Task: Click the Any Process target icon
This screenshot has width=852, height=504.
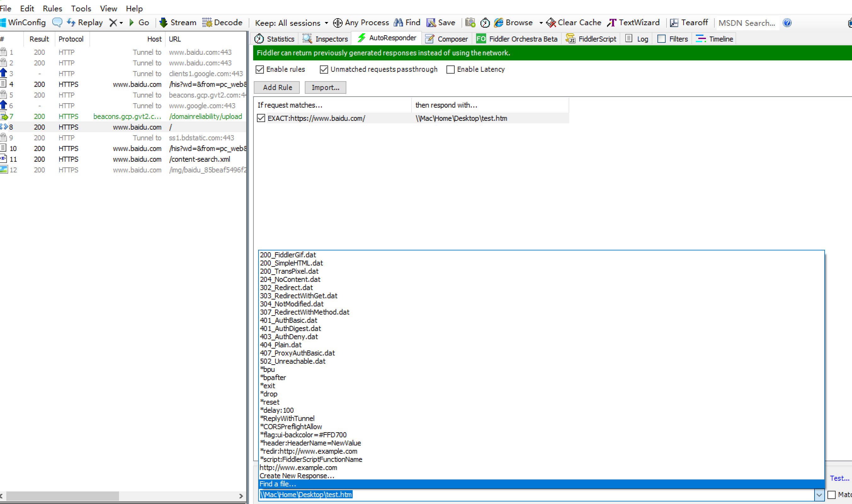Action: click(x=338, y=23)
